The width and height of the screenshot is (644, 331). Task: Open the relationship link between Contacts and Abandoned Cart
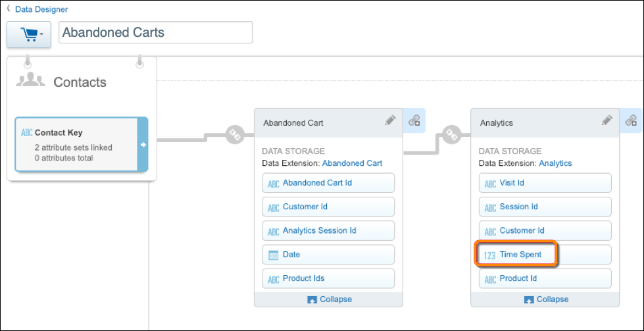[235, 135]
